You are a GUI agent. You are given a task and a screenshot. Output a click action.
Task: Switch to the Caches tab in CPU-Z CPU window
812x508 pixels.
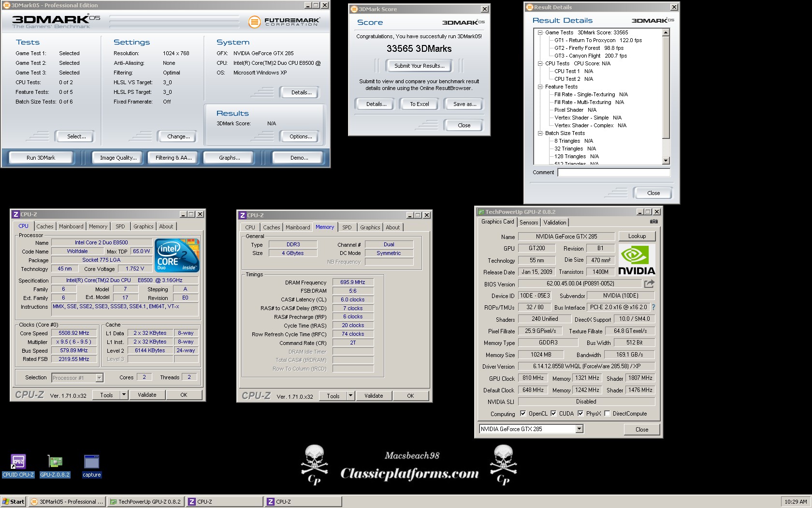[45, 226]
